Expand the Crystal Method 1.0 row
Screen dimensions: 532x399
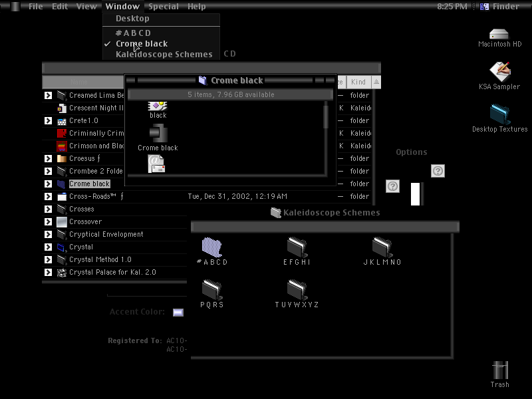point(48,259)
